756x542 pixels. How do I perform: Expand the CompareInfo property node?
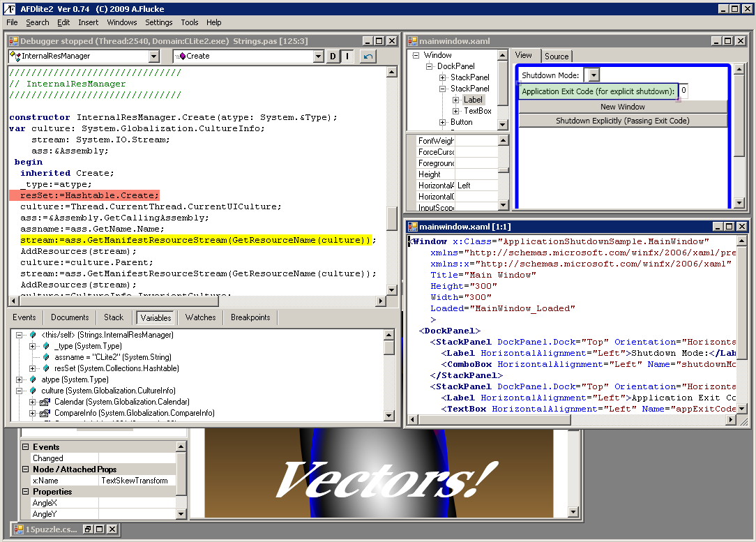click(x=32, y=413)
